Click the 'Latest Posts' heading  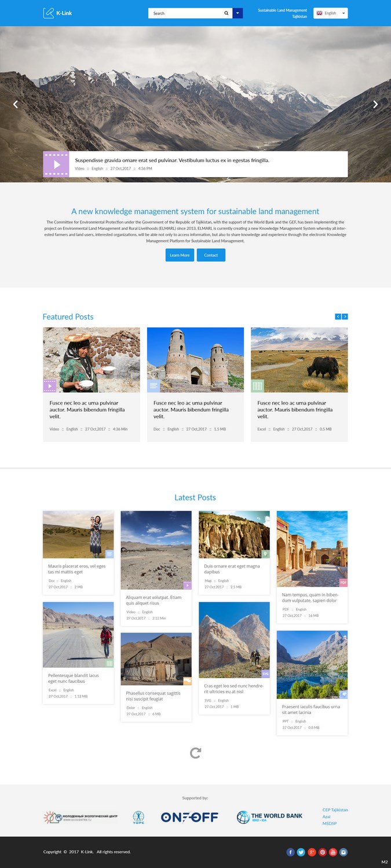[x=195, y=497]
